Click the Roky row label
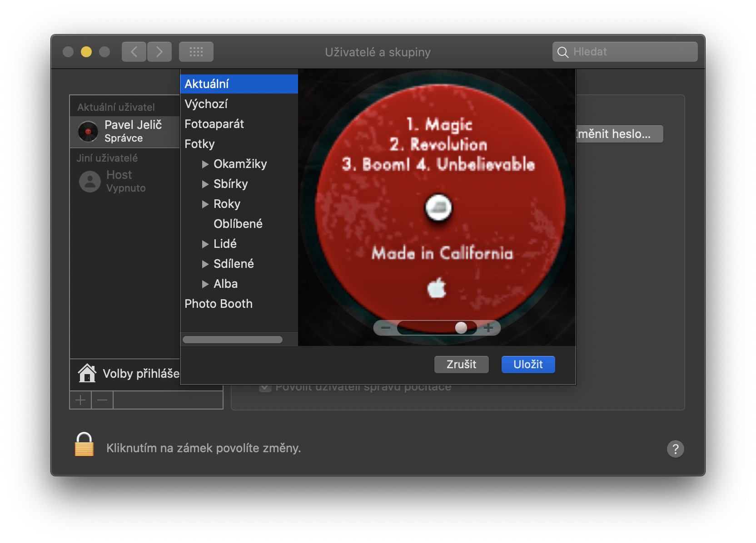 pyautogui.click(x=227, y=204)
